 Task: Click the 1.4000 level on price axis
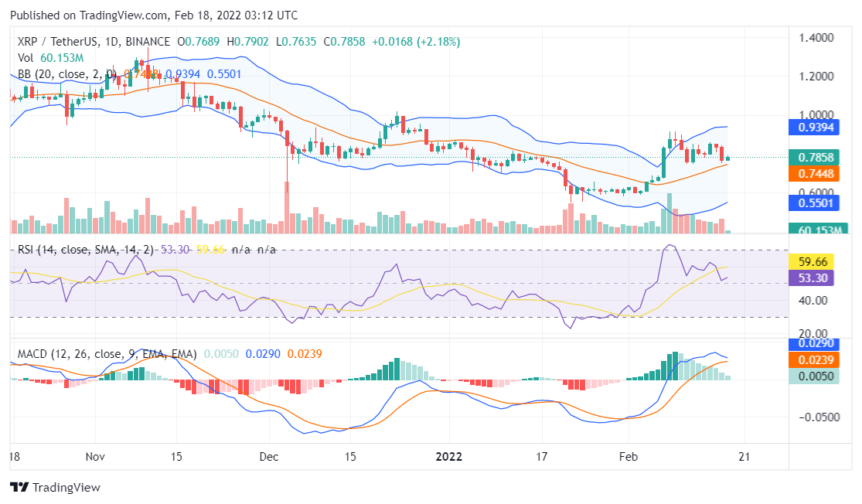click(816, 37)
